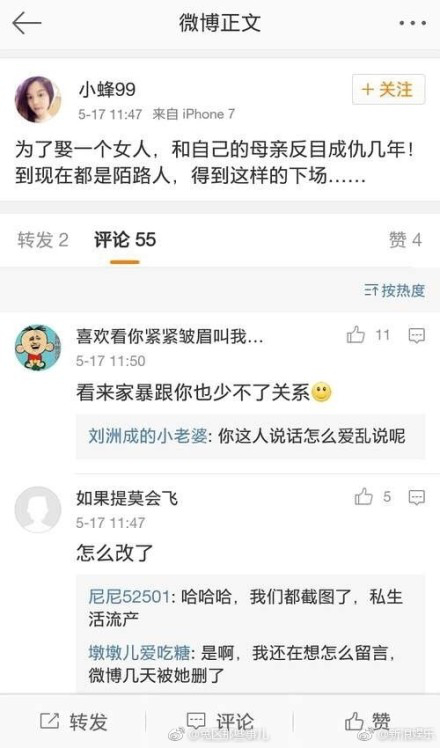Screen dimensions: 440x748
Task: Go back using the left arrow
Action: pos(27,23)
